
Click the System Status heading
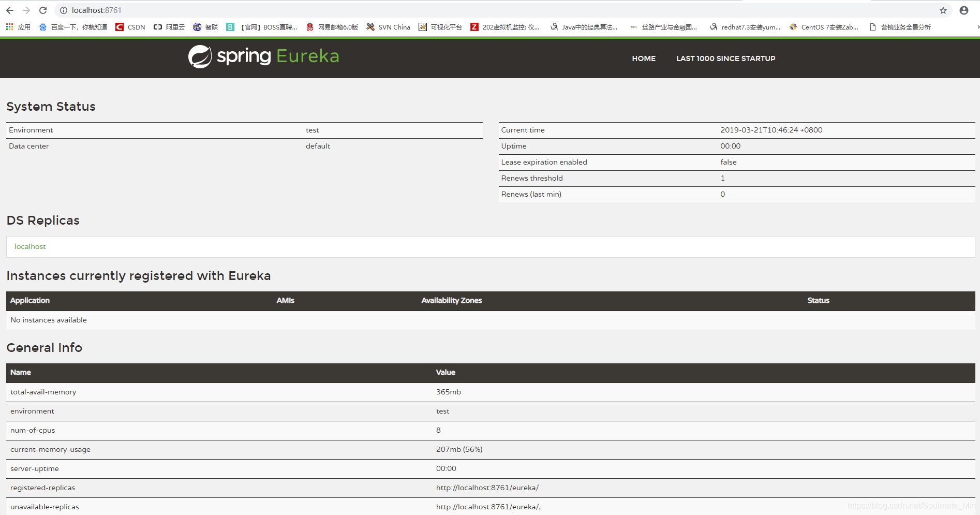tap(51, 107)
